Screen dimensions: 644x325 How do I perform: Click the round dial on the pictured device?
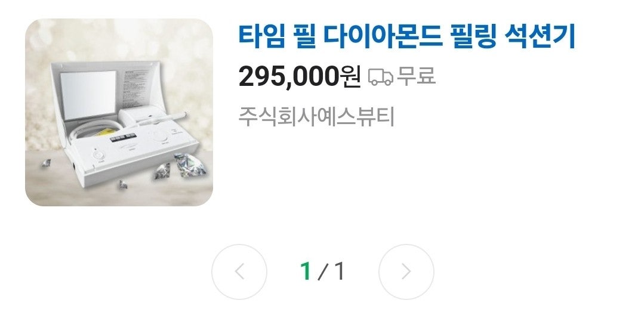tap(158, 135)
